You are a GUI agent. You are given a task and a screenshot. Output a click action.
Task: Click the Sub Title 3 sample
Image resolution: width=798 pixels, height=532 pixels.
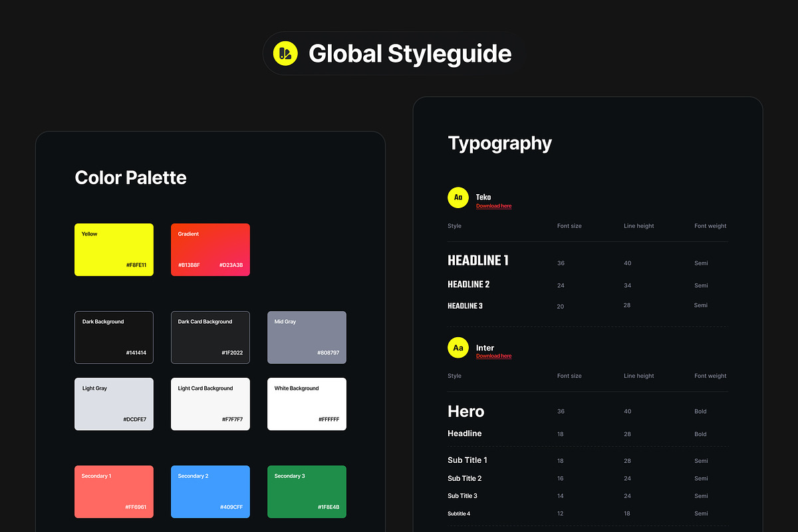tap(462, 496)
